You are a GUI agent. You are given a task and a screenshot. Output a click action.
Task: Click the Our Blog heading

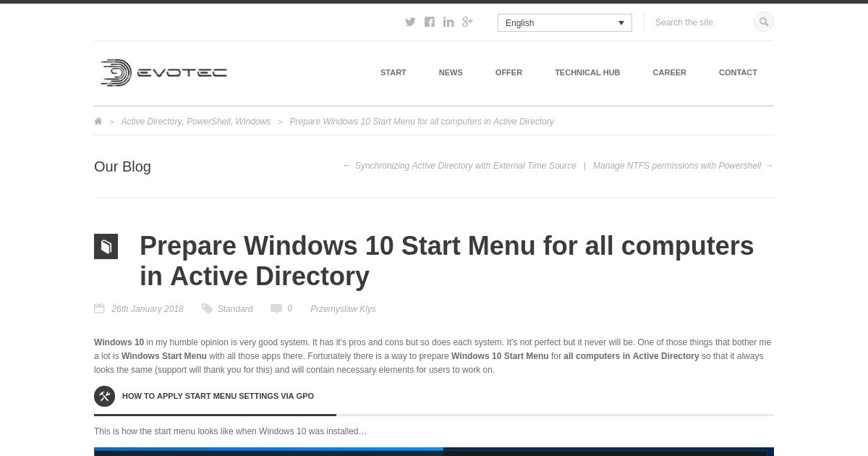[122, 166]
